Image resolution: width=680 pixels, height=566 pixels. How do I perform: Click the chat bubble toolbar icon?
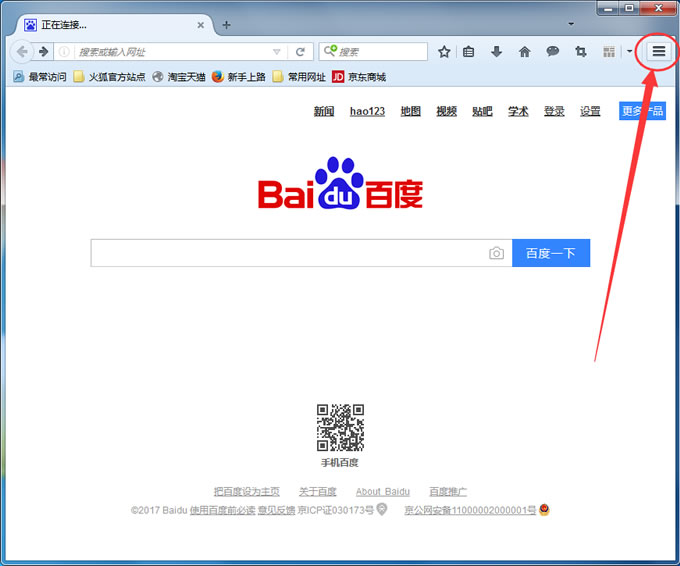pyautogui.click(x=552, y=52)
